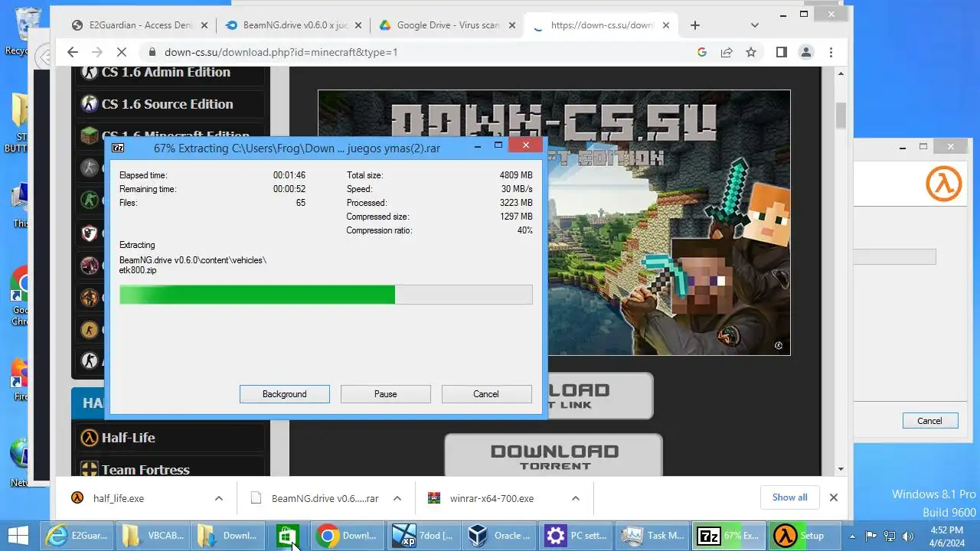The width and height of the screenshot is (980, 551).
Task: Expand winrar-x64-700.exe download options
Action: tap(576, 498)
